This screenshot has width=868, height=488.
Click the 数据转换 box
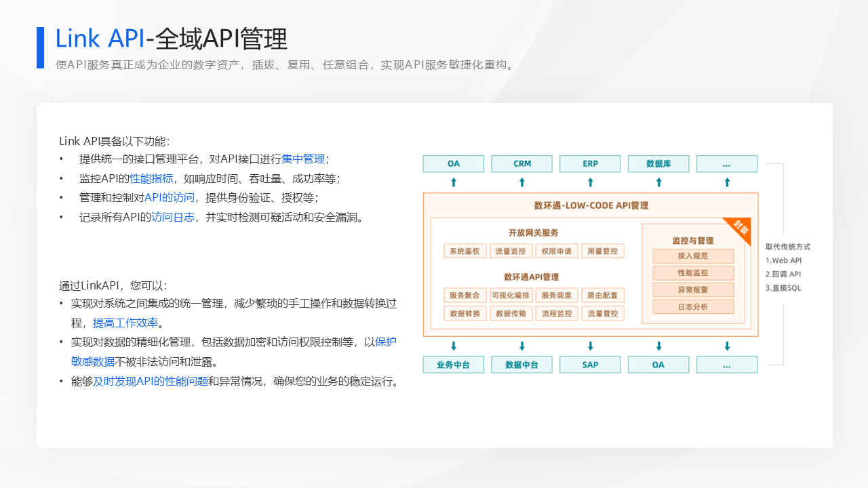click(x=465, y=314)
